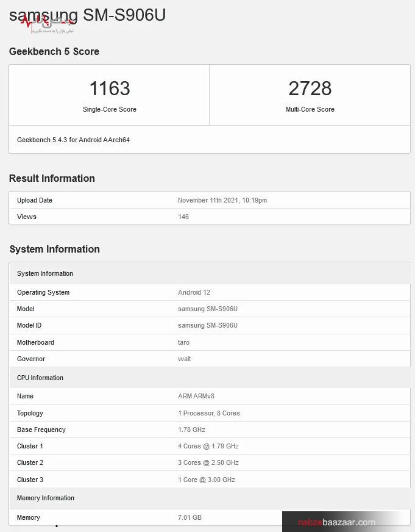Select '3 Cores @ 2.50 GHz' value

coord(208,463)
